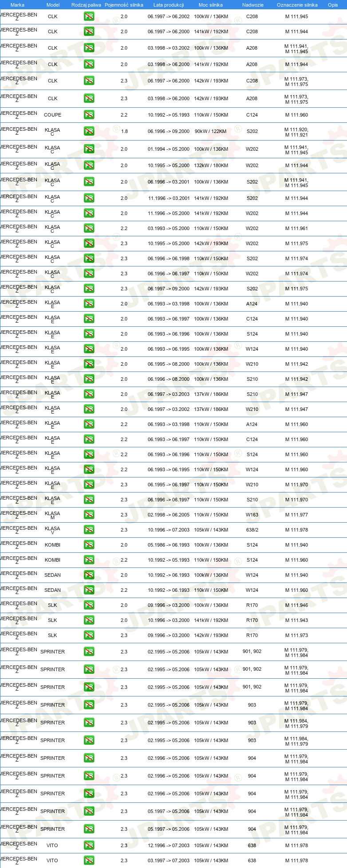Select the 01.1994 -> 05.2000 production years
Screen dimensions: 347x868
(x=169, y=149)
